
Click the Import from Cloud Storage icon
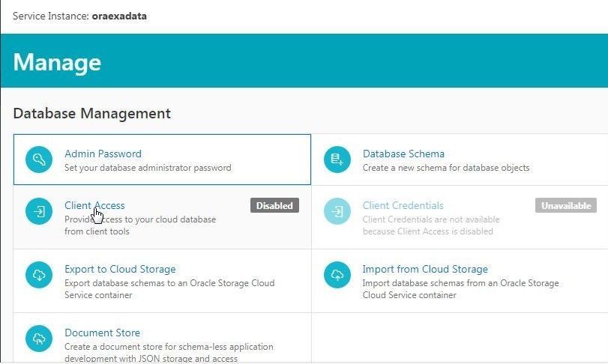coord(337,275)
